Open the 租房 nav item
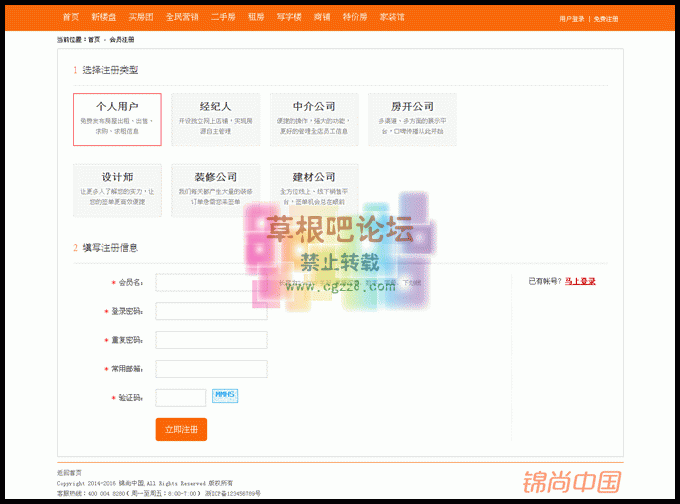Image resolution: width=680 pixels, height=504 pixels. point(256,17)
